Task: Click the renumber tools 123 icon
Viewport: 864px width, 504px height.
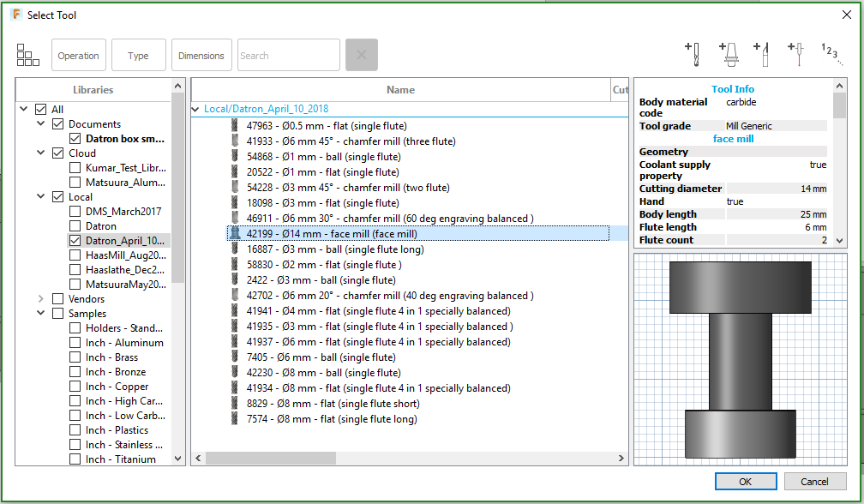Action: [x=831, y=55]
